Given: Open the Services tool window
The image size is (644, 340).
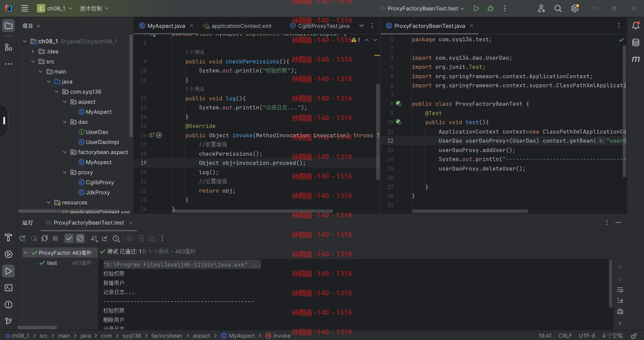Looking at the screenshot, I should 9,254.
